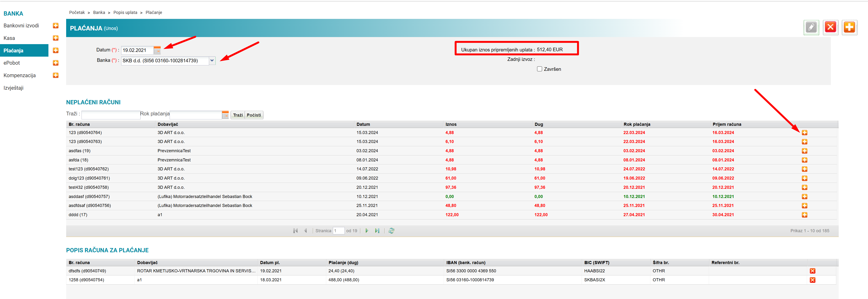
Task: Click the edit pencil icon in header
Action: pos(811,27)
